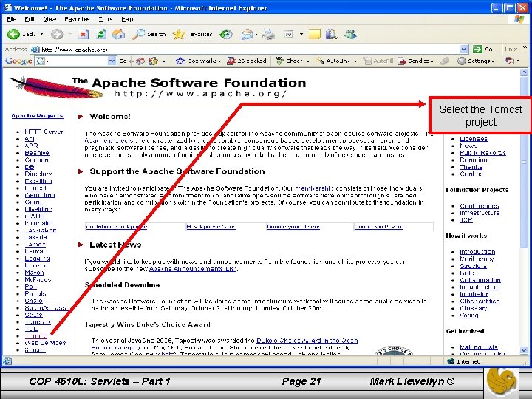The height and width of the screenshot is (399, 532).
Task: Stop loading with the red X icon
Action: [x=83, y=34]
